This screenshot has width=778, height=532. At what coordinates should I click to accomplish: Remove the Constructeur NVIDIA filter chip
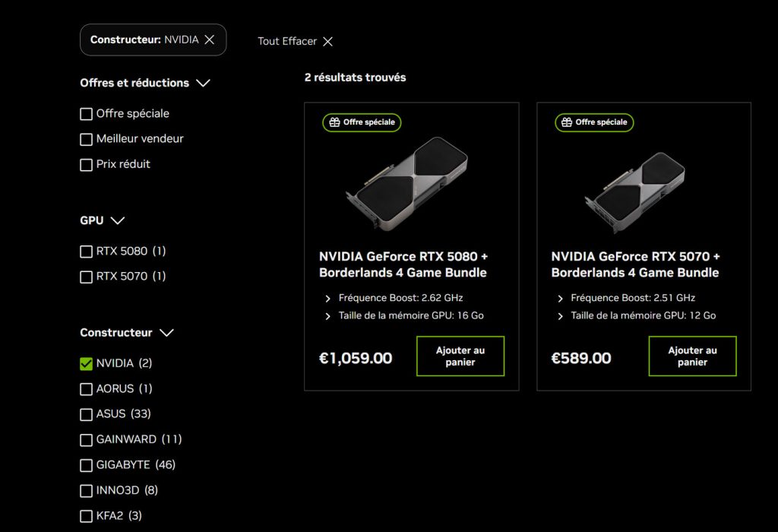210,40
